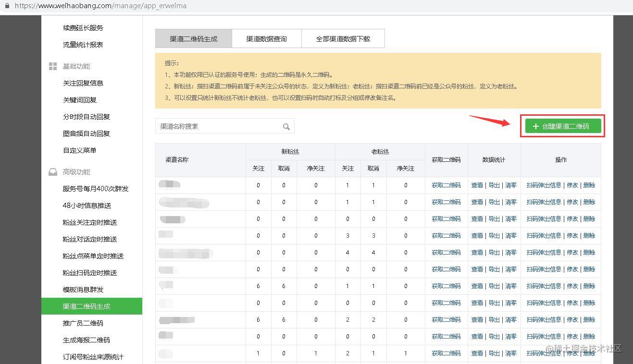Click the page URL in the address bar

tap(100, 6)
